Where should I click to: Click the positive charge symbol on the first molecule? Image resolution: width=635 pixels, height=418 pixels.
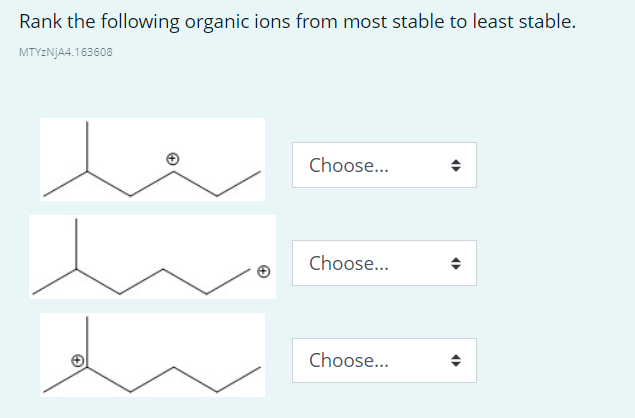[x=173, y=159]
